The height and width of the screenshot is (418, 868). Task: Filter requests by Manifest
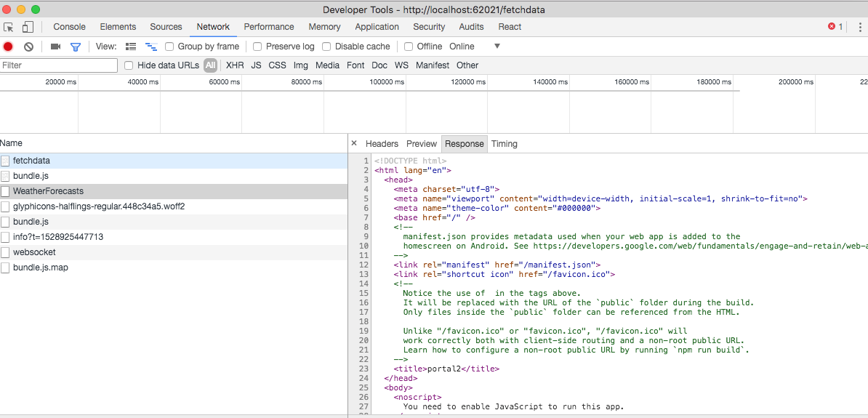pyautogui.click(x=433, y=65)
